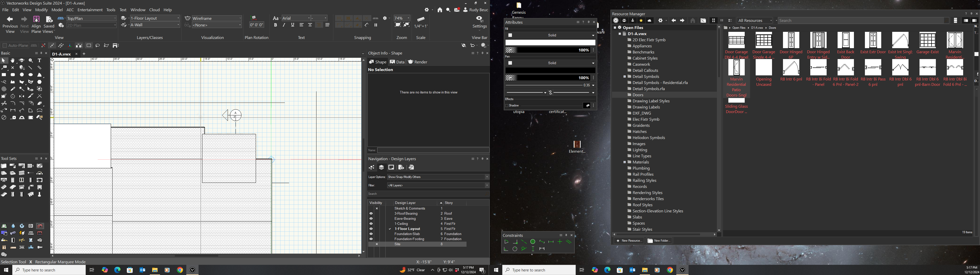This screenshot has width=980, height=275.
Task: Select the Text tool in Basic palette
Action: click(39, 61)
